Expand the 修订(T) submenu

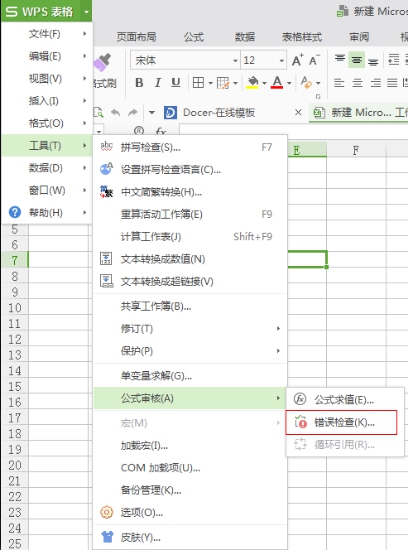[x=190, y=329]
